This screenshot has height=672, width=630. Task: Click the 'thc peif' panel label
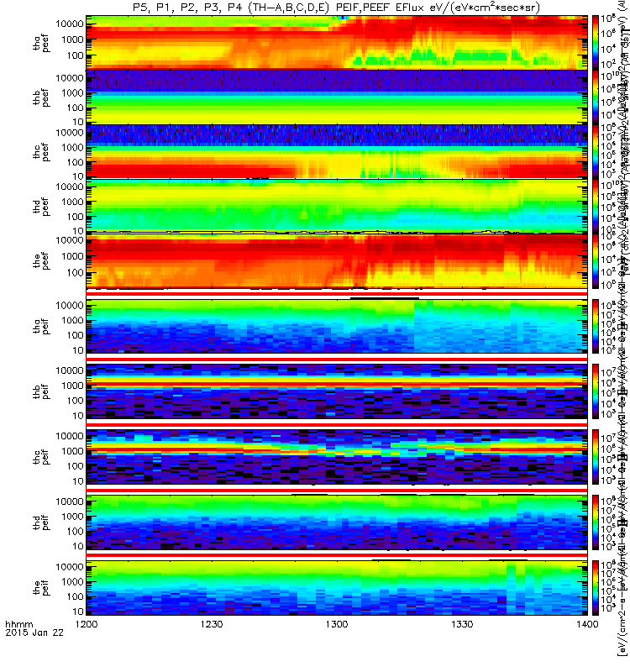(41, 457)
